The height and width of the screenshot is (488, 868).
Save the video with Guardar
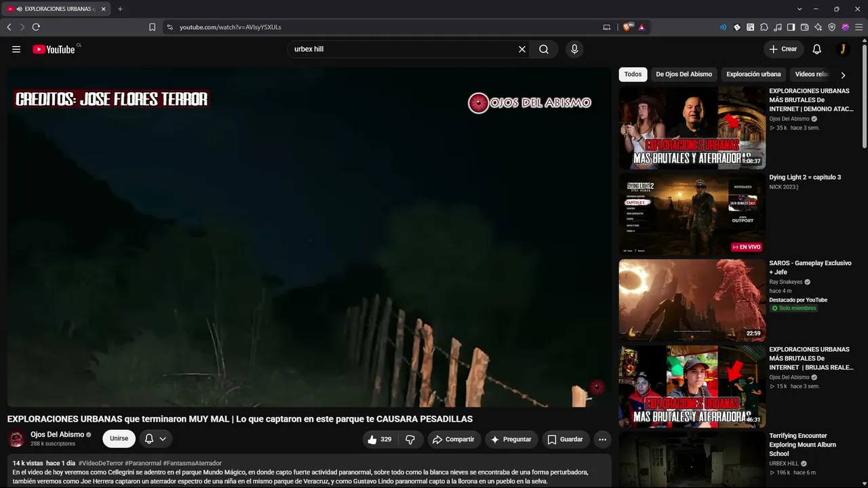[566, 439]
